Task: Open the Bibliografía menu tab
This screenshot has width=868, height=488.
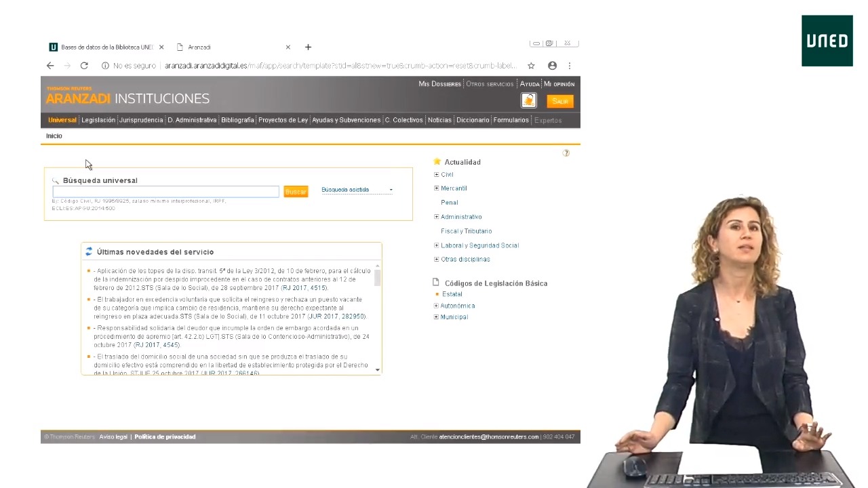Action: click(x=237, y=120)
